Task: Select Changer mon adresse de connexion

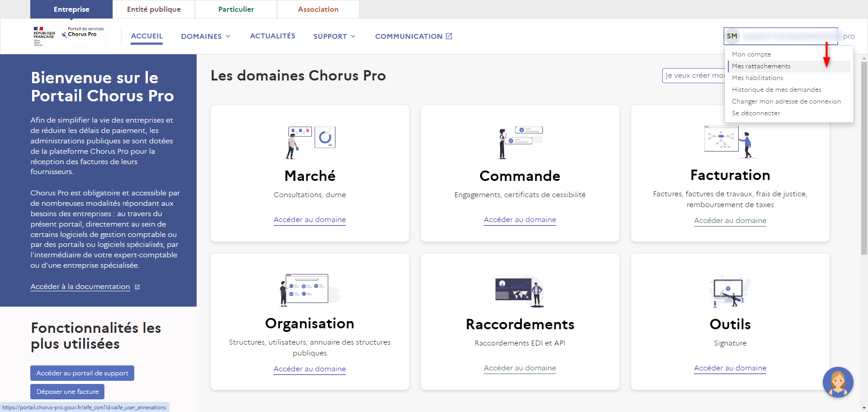Action: click(789, 101)
